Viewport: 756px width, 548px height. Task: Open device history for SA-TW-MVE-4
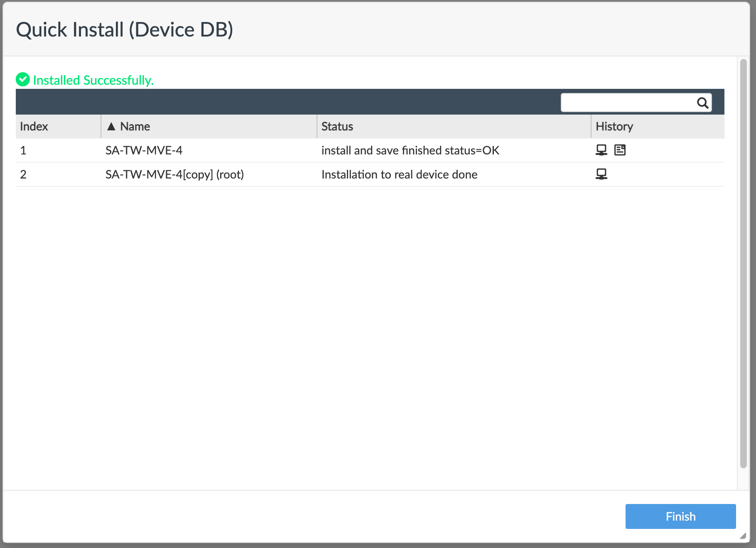(x=601, y=150)
